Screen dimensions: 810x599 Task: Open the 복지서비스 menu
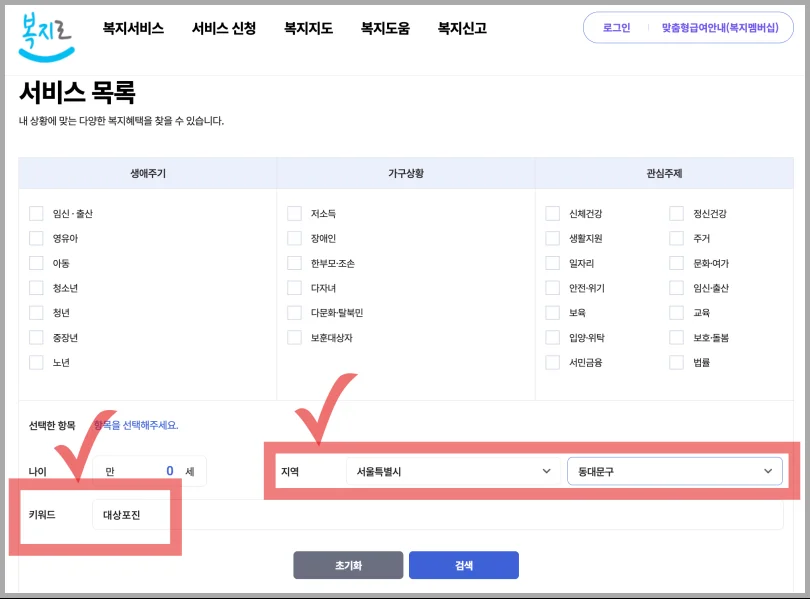tap(132, 30)
